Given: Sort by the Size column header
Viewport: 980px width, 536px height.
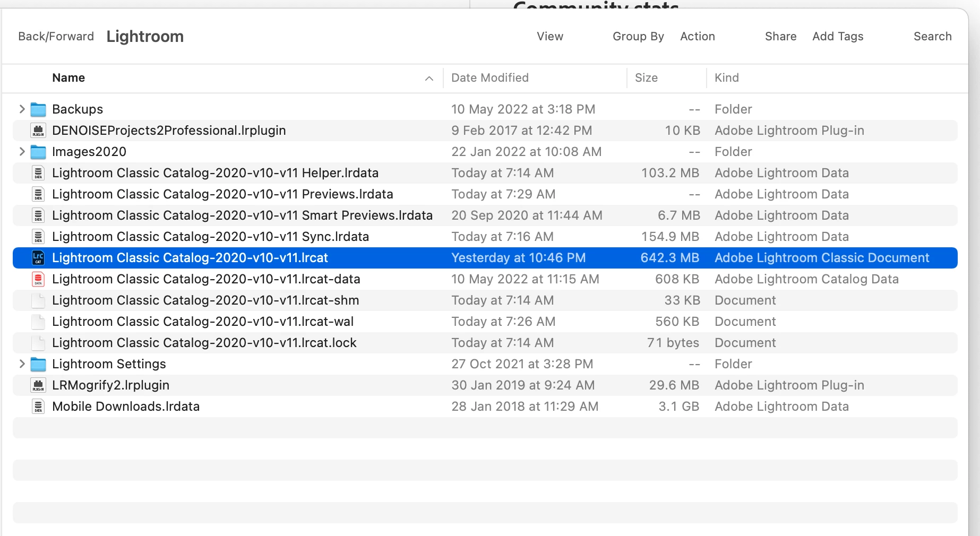Looking at the screenshot, I should [x=646, y=78].
